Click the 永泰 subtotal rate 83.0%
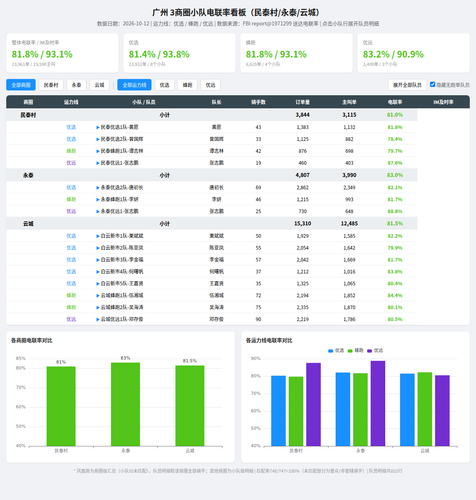Image resolution: width=476 pixels, height=500 pixels. (395, 175)
